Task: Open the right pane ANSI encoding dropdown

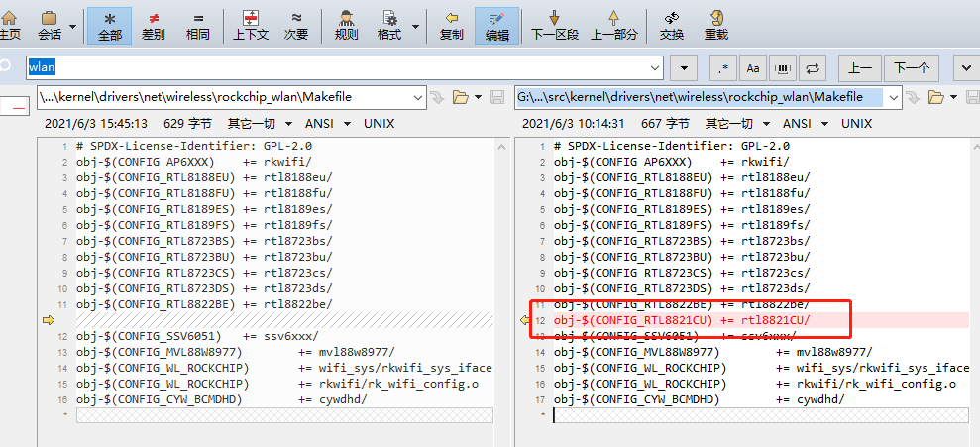Action: [807, 124]
